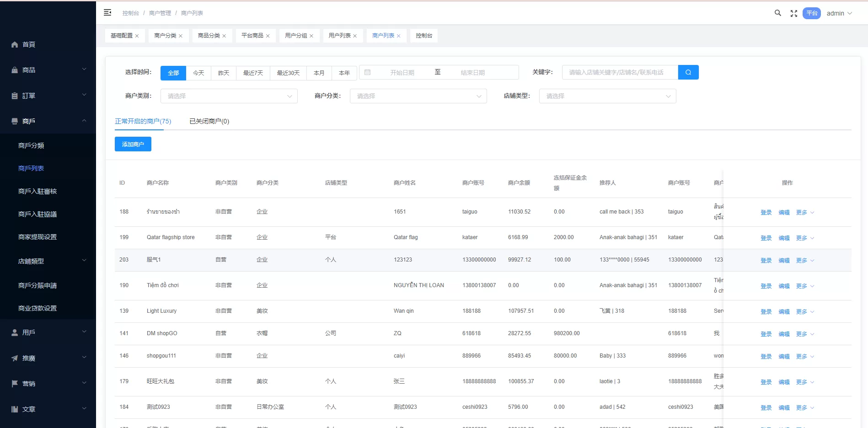The width and height of the screenshot is (868, 428).
Task: Open the header search magnifier icon
Action: [777, 13]
